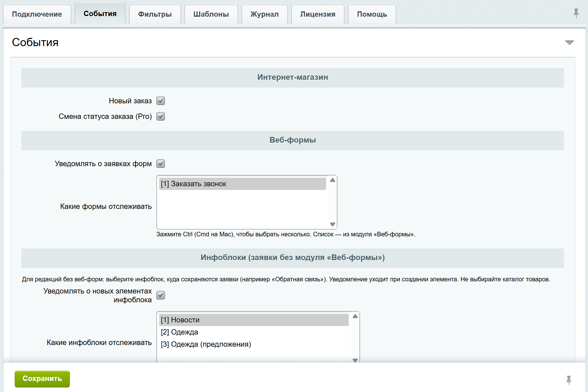This screenshot has height=392, width=588.
Task: Open the Подключение tab
Action: [x=37, y=14]
